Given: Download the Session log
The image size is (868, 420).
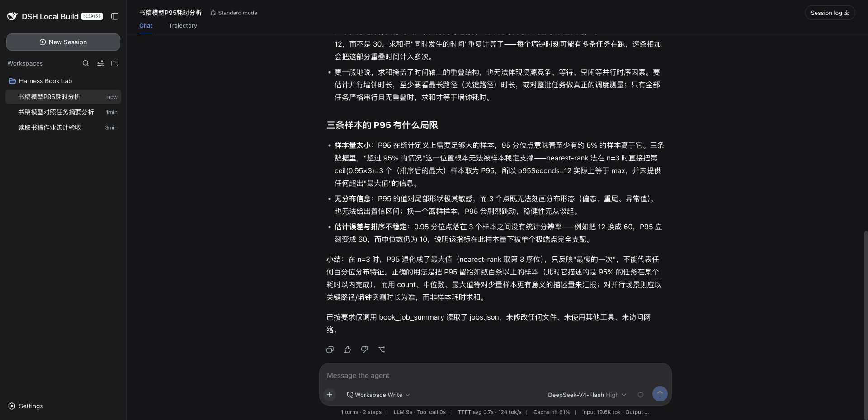Looking at the screenshot, I should pyautogui.click(x=830, y=13).
